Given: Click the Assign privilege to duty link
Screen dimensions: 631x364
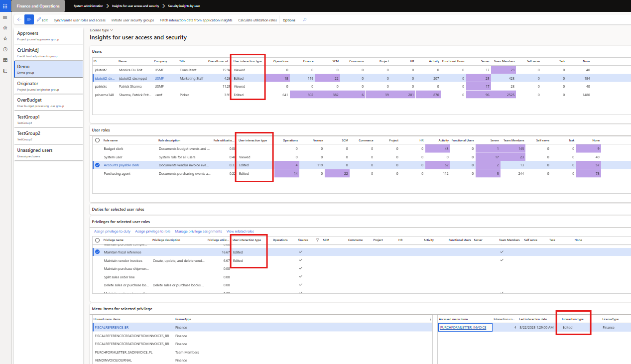Looking at the screenshot, I should 112,232.
